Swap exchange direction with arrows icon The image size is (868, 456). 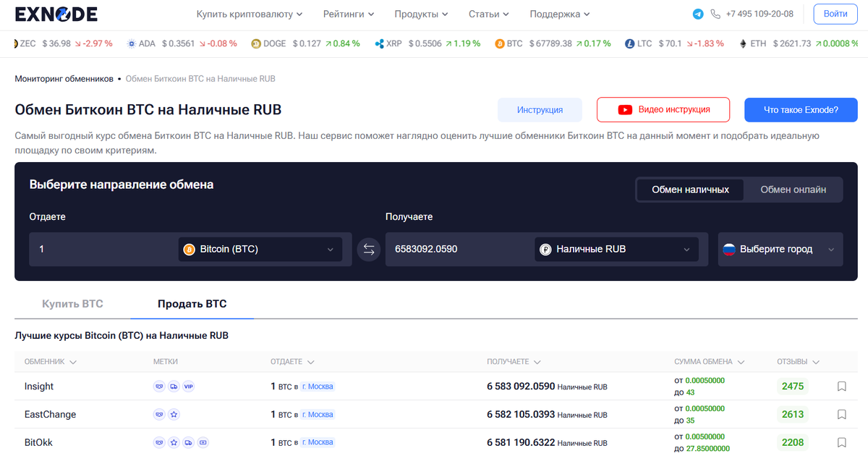pos(369,249)
